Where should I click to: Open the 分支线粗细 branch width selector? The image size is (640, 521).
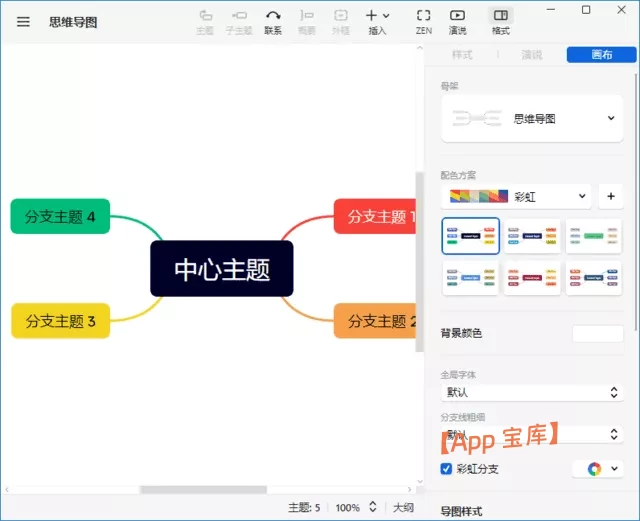click(x=532, y=434)
